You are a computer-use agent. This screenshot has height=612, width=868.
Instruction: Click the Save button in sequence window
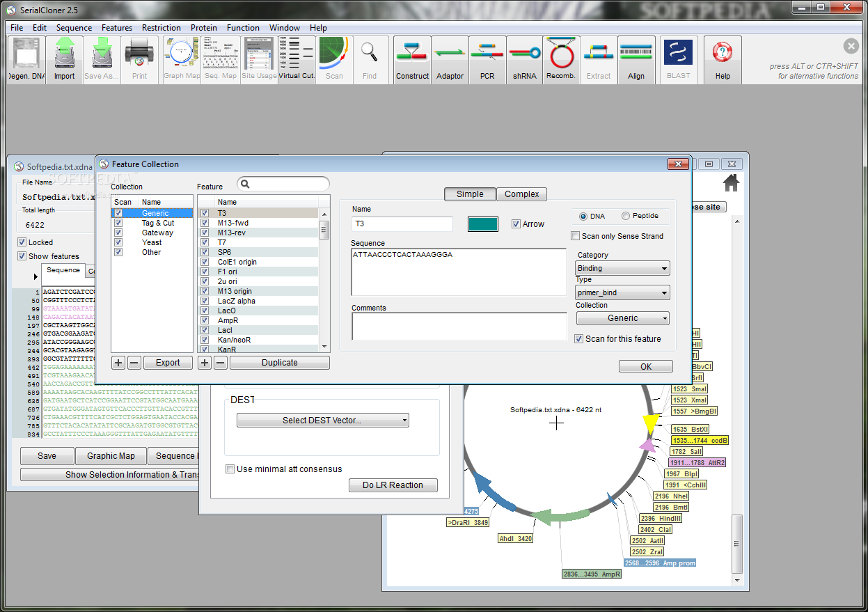pos(47,456)
